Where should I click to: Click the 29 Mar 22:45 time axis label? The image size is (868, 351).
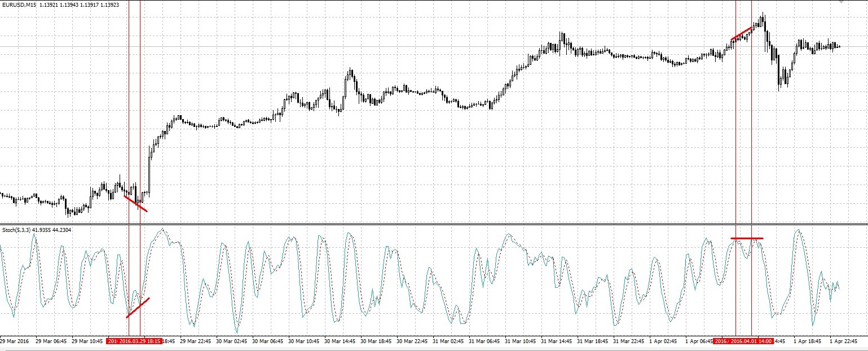pos(196,341)
